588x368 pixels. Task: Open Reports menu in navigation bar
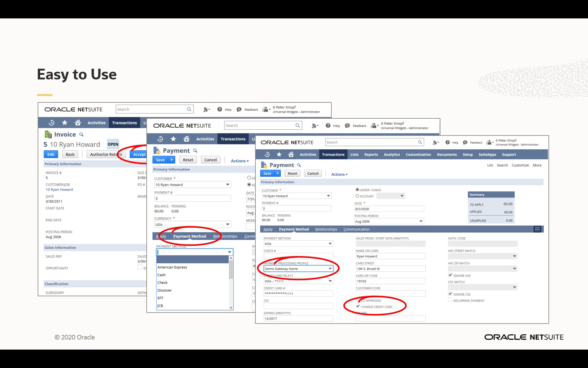tap(371, 155)
